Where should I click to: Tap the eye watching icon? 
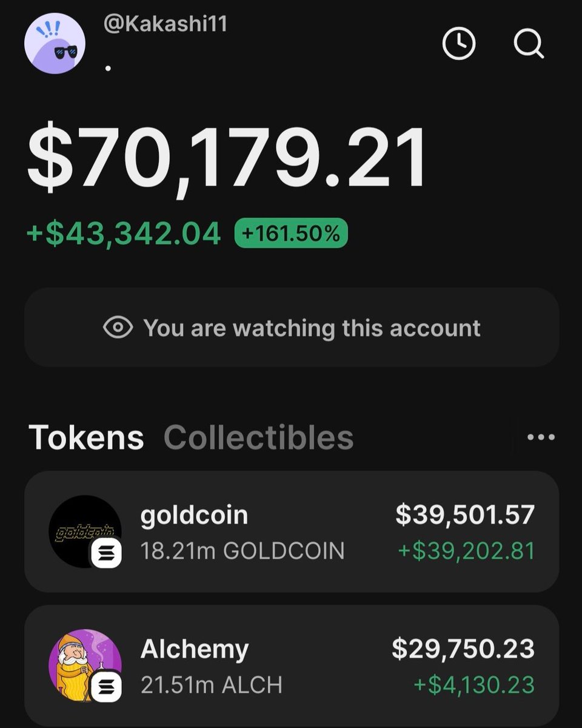(118, 328)
